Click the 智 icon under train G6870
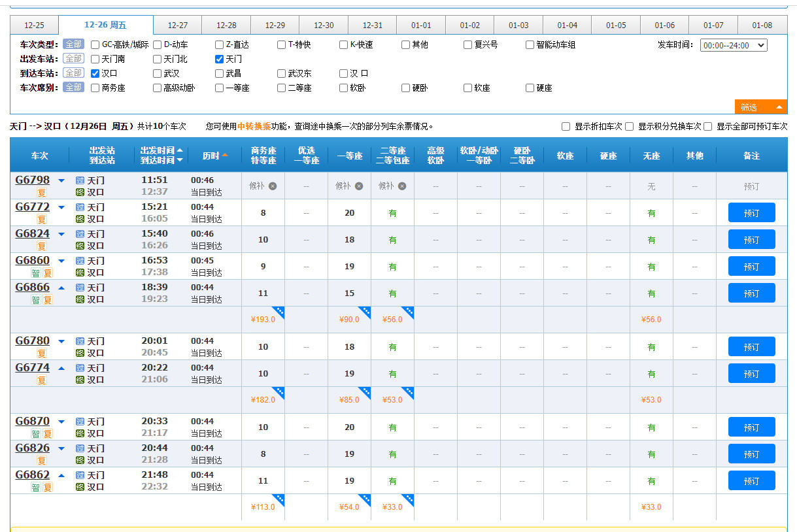 35,434
